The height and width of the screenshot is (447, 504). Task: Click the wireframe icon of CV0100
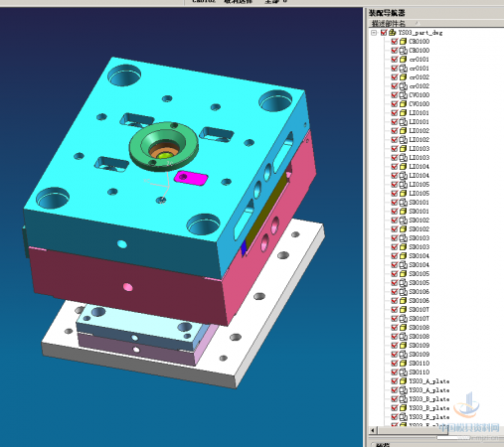pos(403,95)
